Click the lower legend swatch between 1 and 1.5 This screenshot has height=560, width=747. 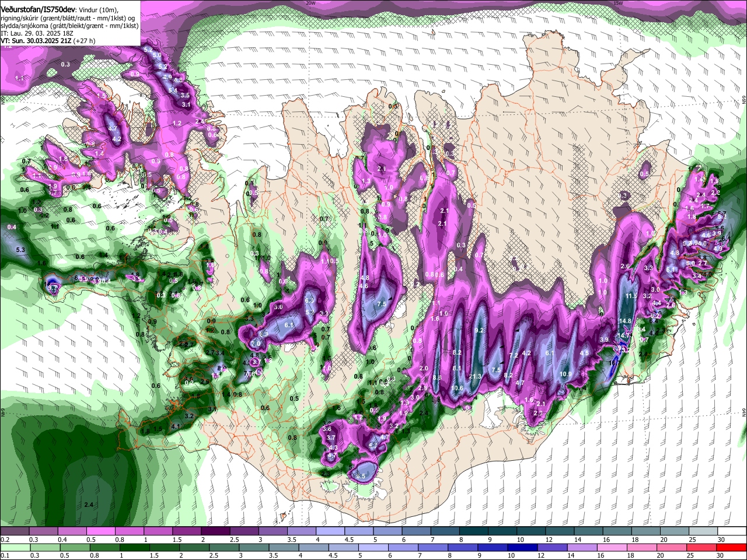pos(134,548)
